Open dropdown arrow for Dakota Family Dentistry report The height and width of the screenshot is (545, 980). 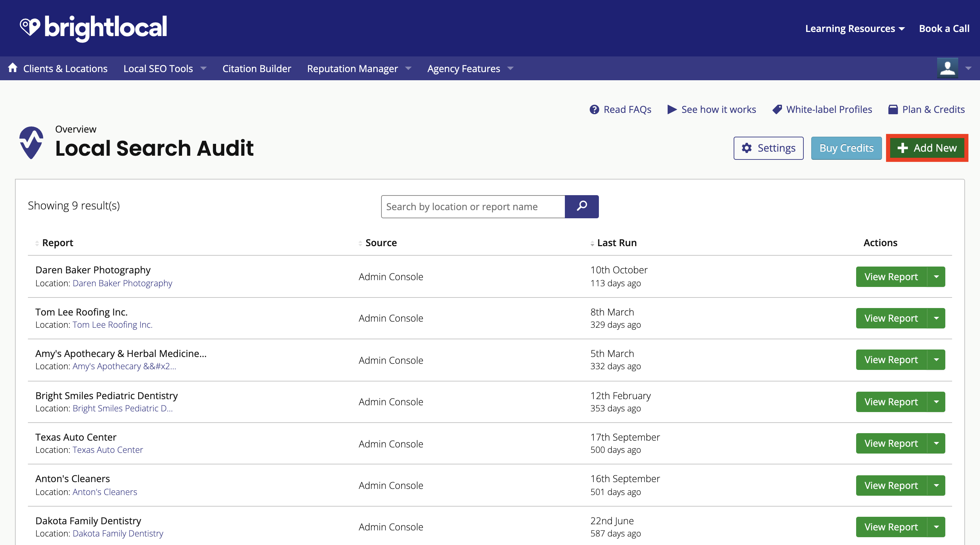point(936,527)
